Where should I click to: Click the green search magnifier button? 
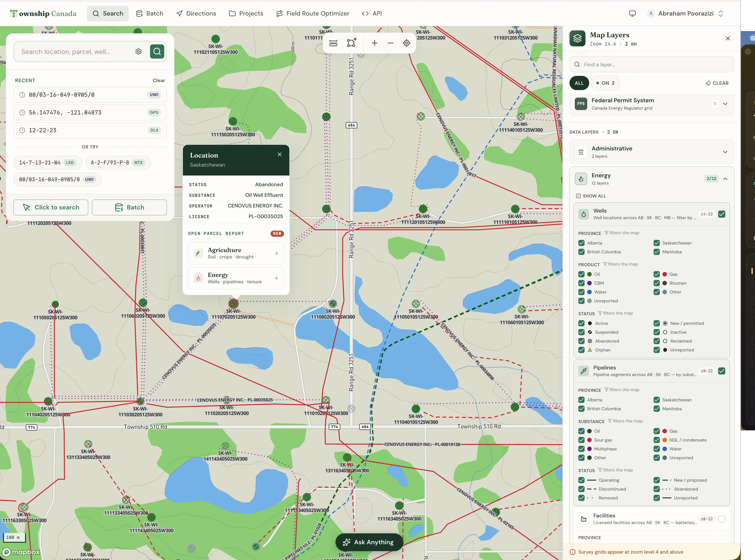click(157, 51)
